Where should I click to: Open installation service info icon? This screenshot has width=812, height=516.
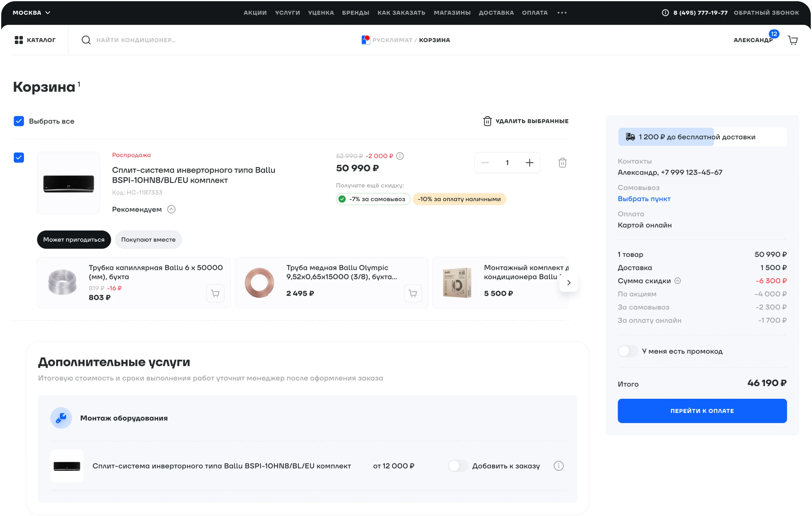click(558, 466)
